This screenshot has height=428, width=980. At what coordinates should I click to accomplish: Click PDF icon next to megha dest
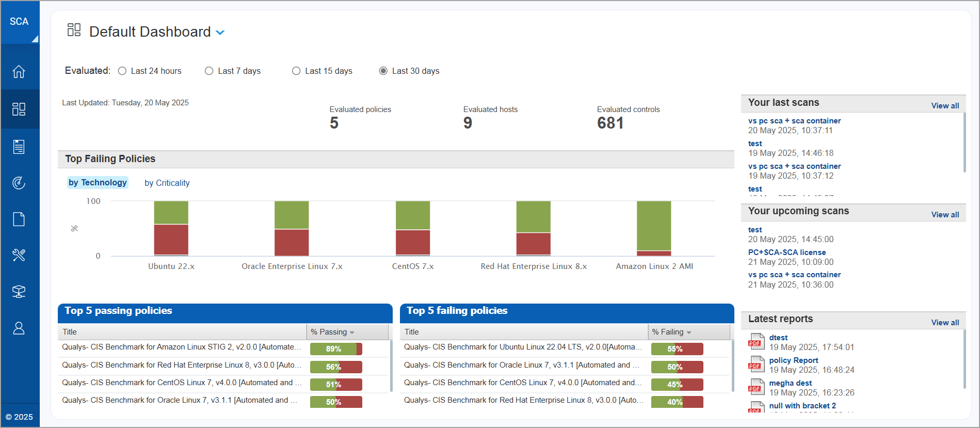click(x=756, y=387)
